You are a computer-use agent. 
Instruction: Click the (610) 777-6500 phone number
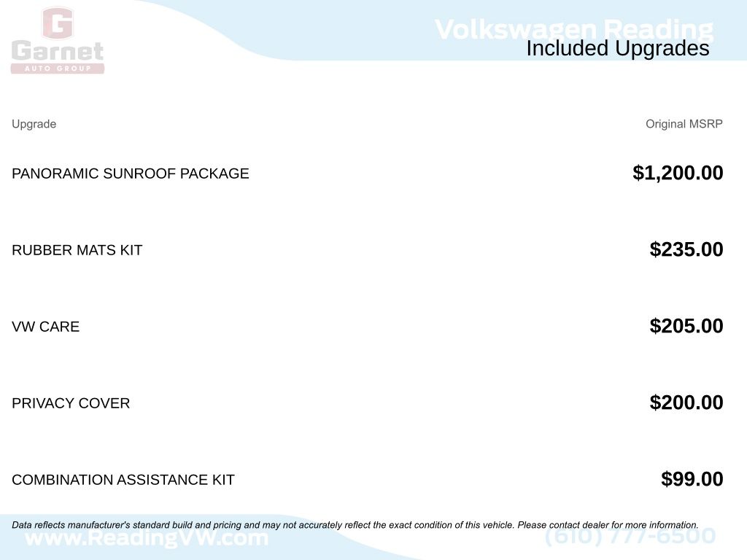[x=630, y=537]
